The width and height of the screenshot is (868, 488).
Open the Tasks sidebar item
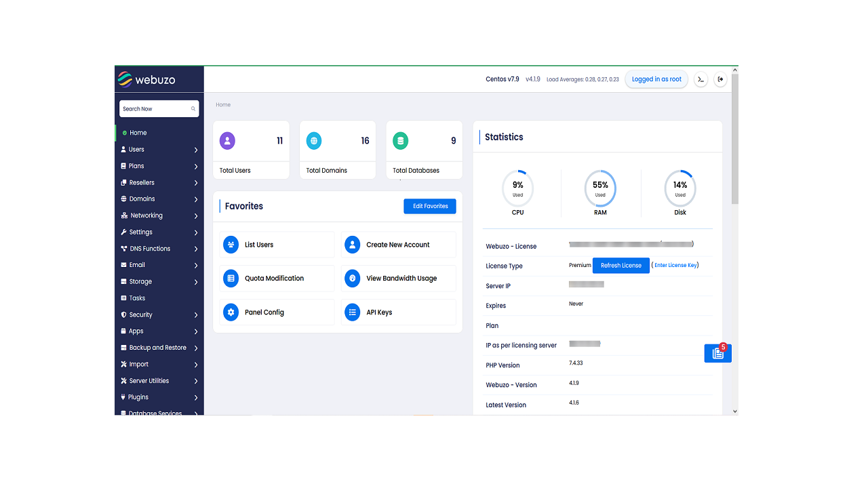coord(159,298)
